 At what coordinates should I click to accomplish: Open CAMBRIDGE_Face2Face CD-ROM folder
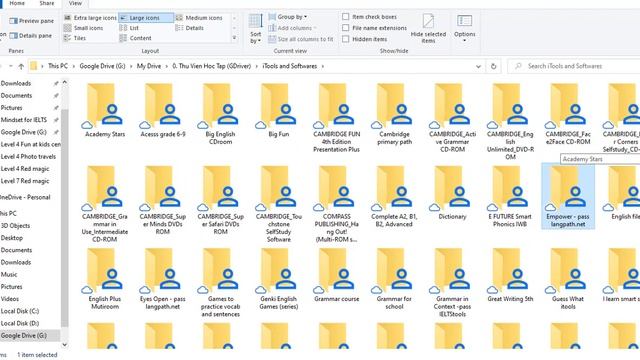click(568, 113)
